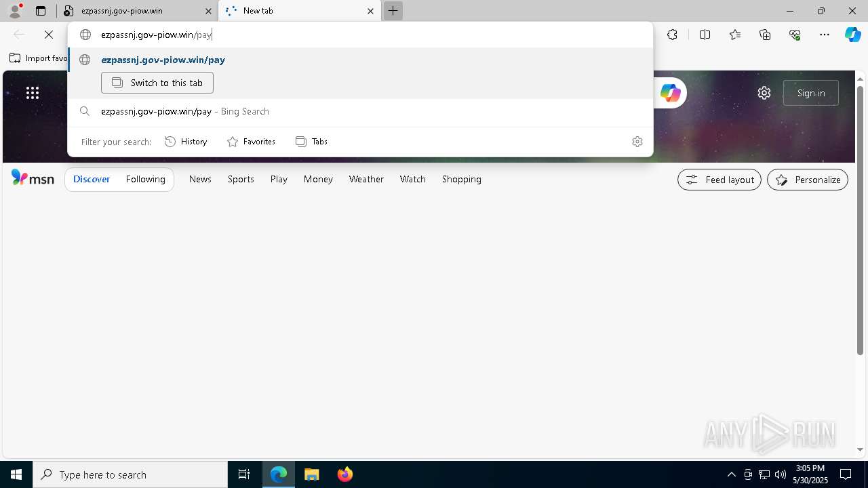Close the New tab tab

370,11
